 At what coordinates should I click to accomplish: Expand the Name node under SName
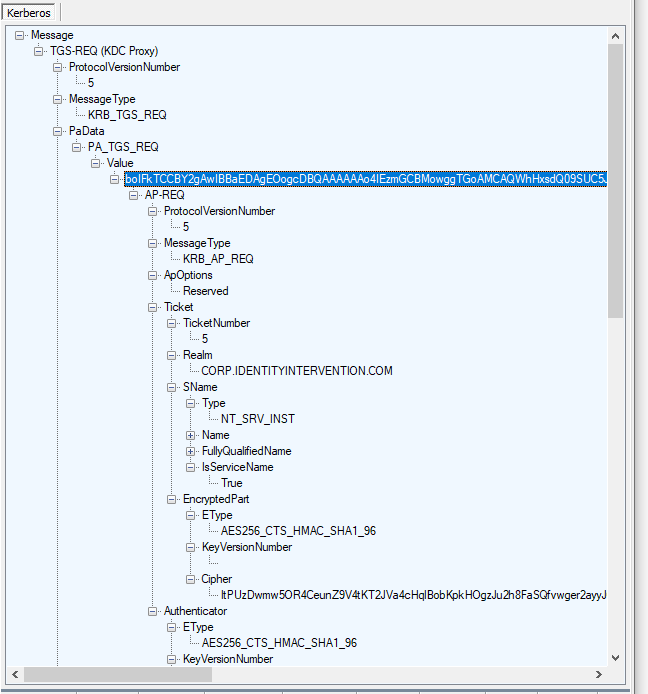(191, 435)
